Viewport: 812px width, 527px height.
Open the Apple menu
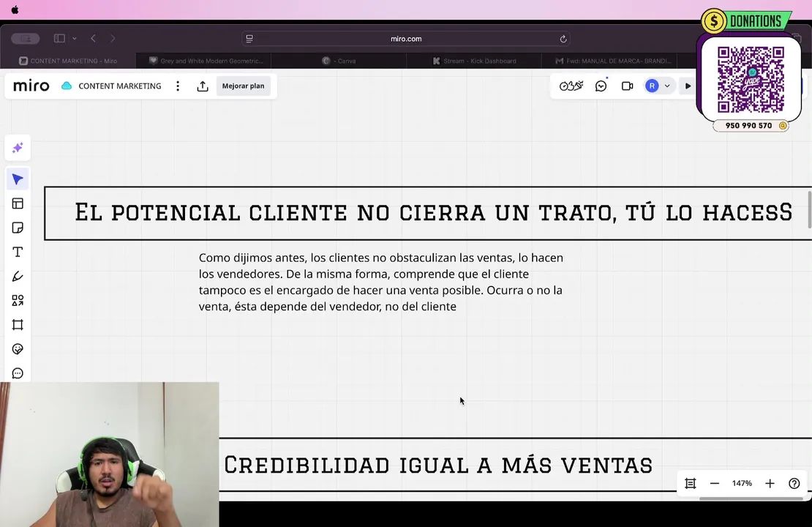15,10
